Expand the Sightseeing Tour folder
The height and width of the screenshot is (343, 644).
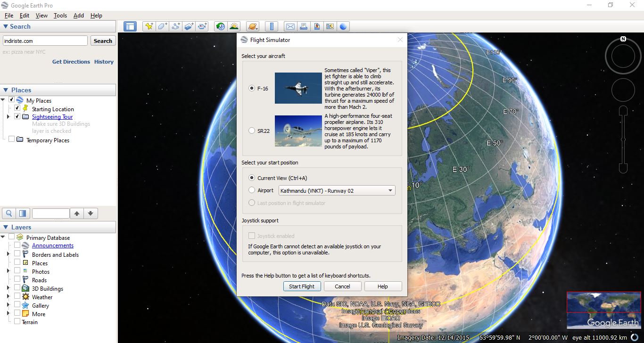tap(8, 116)
